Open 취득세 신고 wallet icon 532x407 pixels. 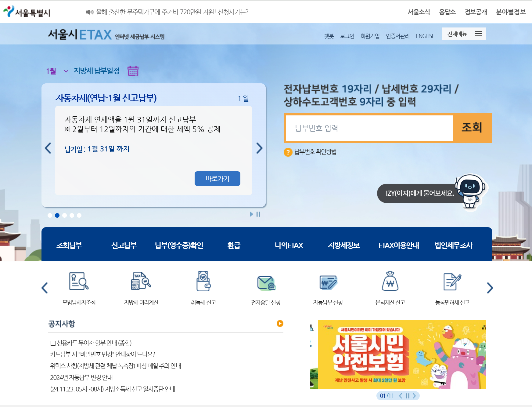[203, 281]
